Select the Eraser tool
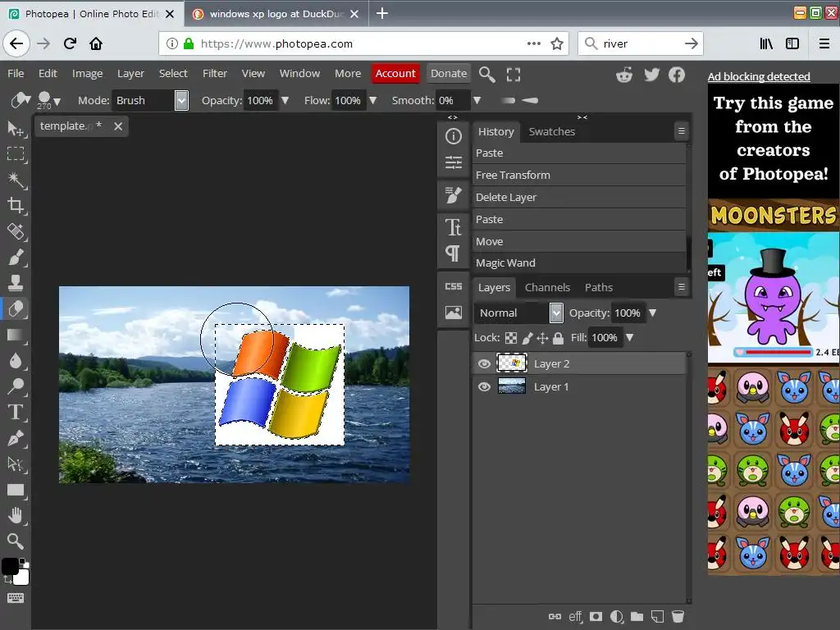This screenshot has height=630, width=840. (x=15, y=308)
